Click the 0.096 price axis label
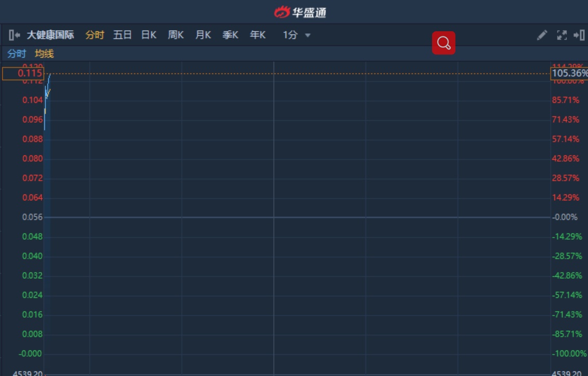The height and width of the screenshot is (376, 588). click(32, 120)
